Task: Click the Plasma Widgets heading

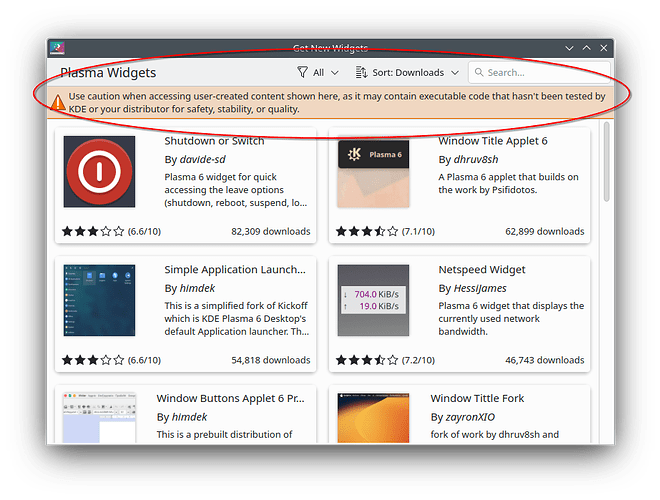Action: click(x=108, y=72)
